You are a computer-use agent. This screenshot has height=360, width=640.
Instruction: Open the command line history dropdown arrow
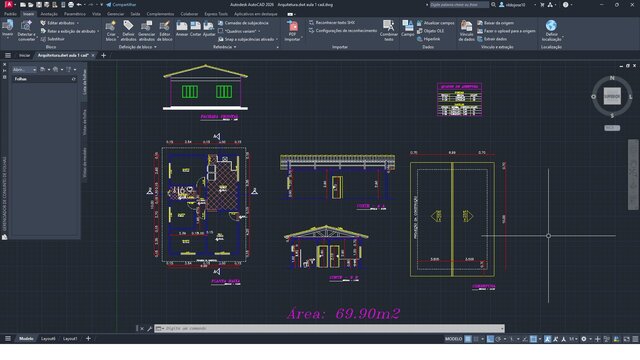click(x=502, y=329)
